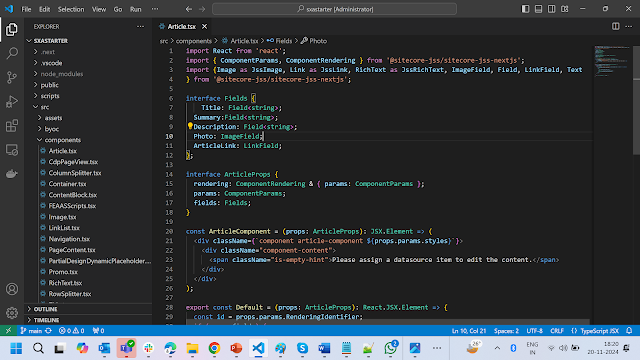Image resolution: width=640 pixels, height=360 pixels.
Task: Go forward in navigation history
Action: coord(202,9)
